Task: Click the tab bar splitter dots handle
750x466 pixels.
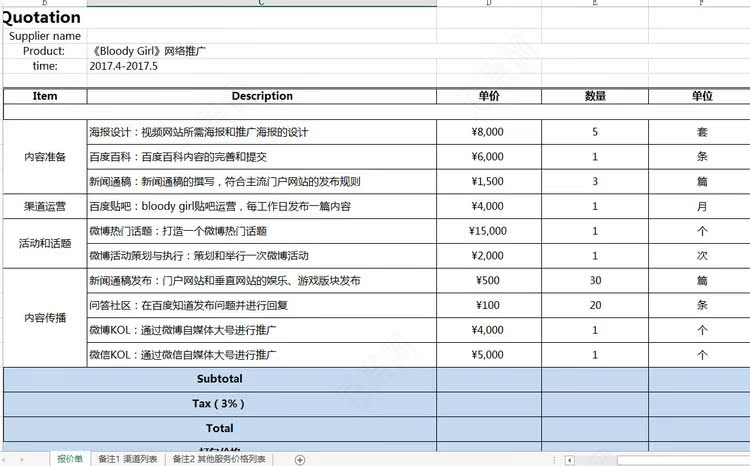Action: [x=554, y=460]
